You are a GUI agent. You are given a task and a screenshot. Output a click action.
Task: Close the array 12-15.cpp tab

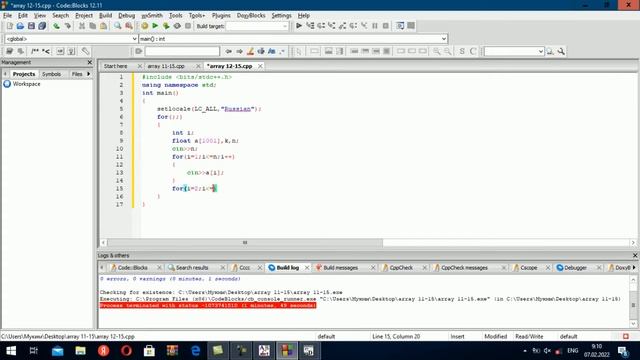(260, 66)
